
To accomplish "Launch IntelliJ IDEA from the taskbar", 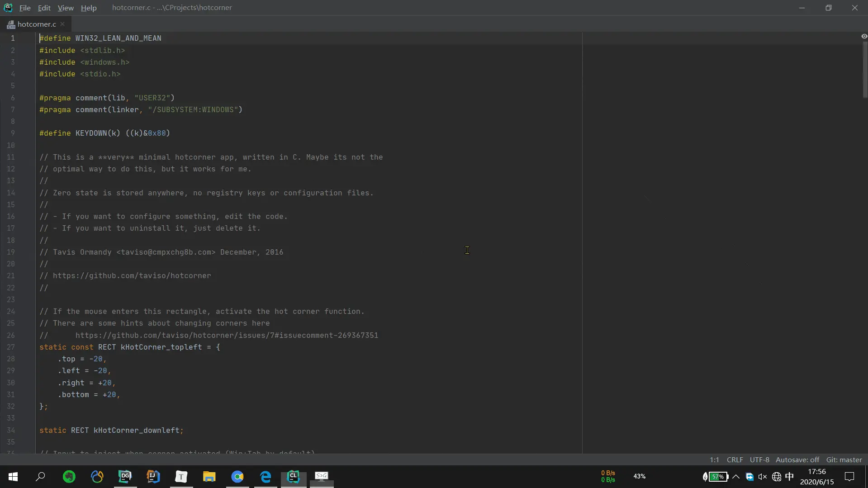I will click(x=153, y=476).
